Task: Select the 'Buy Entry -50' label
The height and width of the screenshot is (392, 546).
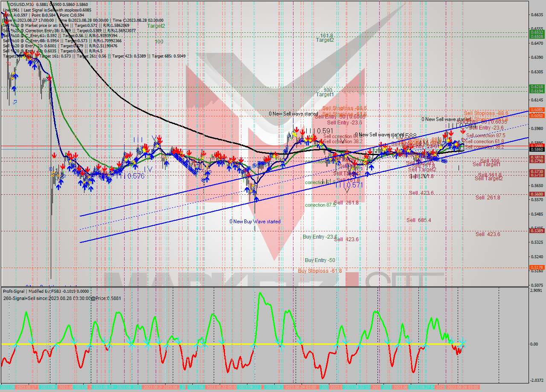Action: 320,260
